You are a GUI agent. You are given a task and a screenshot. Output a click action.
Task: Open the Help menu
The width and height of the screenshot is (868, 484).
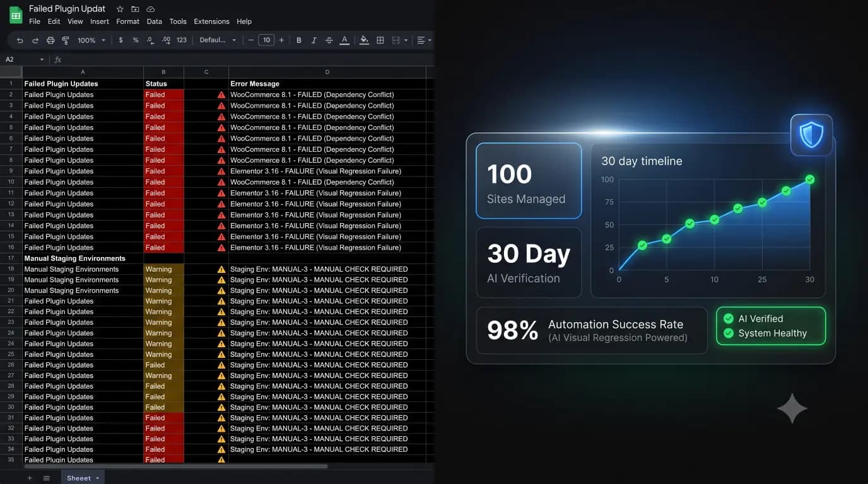pyautogui.click(x=244, y=21)
